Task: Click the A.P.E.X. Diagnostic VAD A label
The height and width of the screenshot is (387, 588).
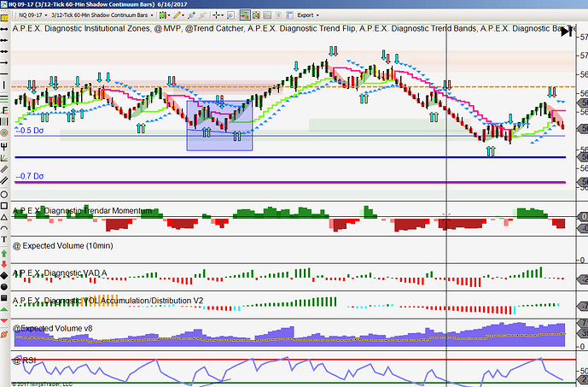Action: [60, 273]
